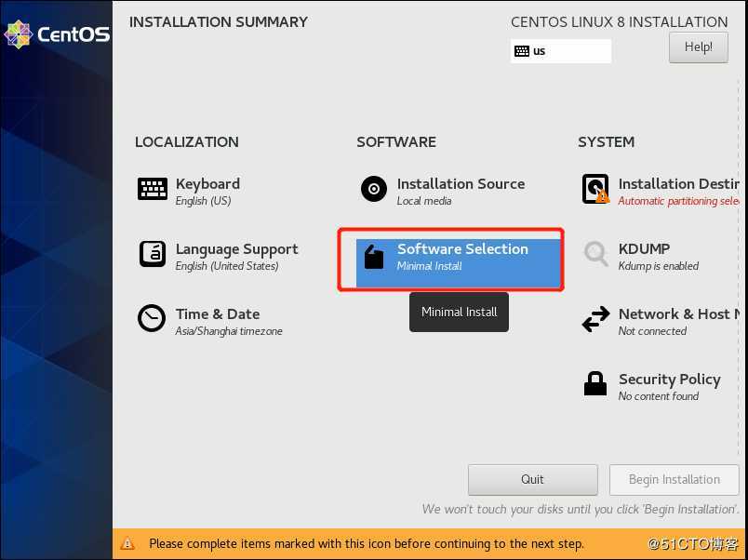Click the Keyboard layout icon
This screenshot has height=560, width=748.
click(x=153, y=189)
